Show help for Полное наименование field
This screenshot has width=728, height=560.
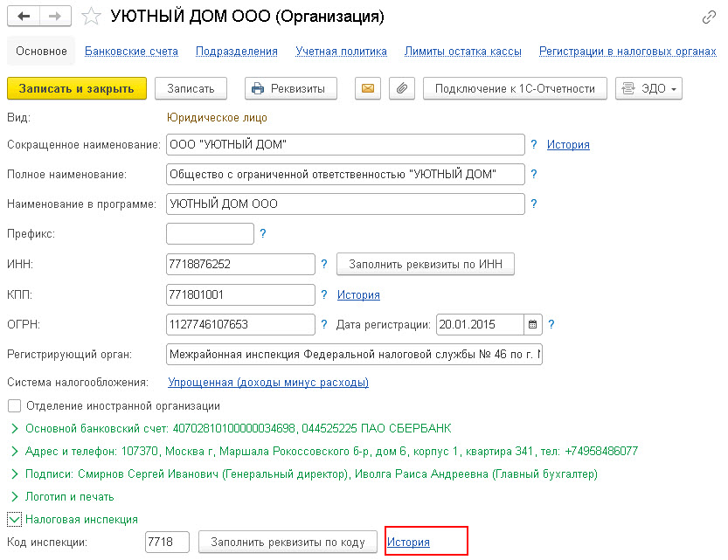(534, 174)
